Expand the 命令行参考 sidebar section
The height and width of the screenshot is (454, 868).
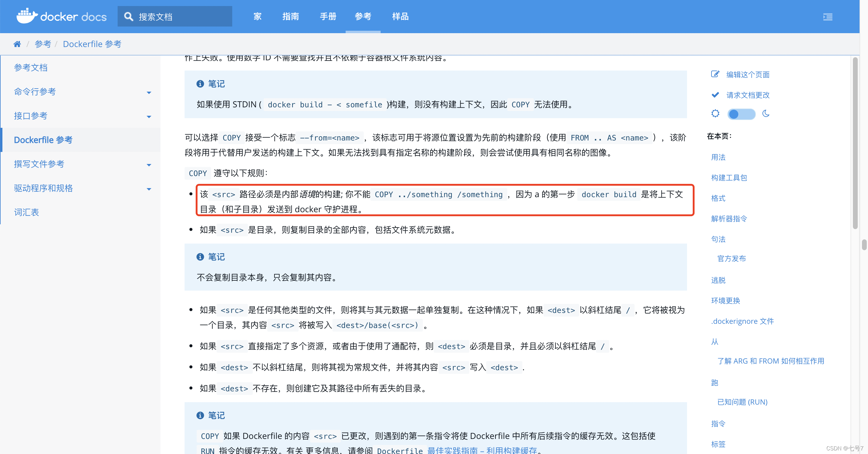point(149,93)
